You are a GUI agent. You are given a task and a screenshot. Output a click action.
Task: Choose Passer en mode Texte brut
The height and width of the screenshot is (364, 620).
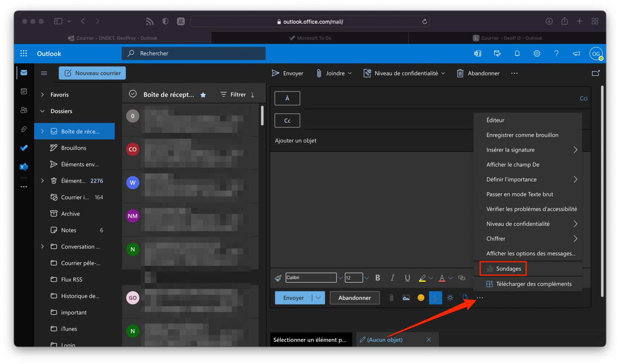coord(528,194)
